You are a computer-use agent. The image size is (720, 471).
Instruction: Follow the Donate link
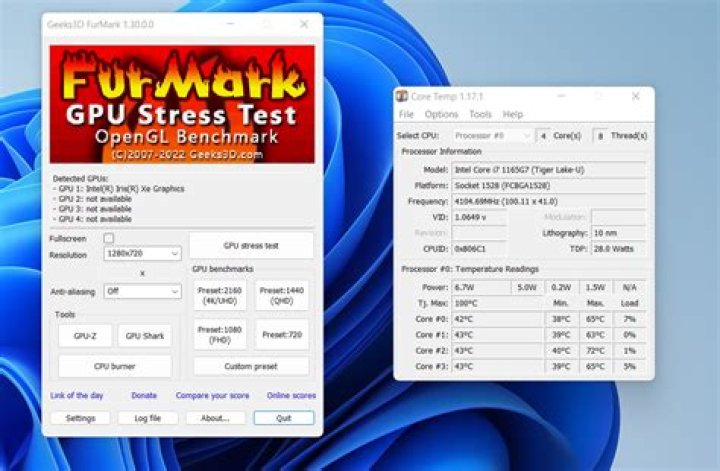[144, 395]
